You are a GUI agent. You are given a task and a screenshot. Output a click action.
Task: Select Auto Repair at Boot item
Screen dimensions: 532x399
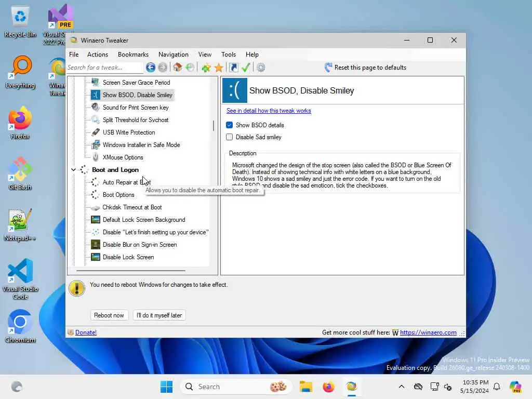click(127, 182)
